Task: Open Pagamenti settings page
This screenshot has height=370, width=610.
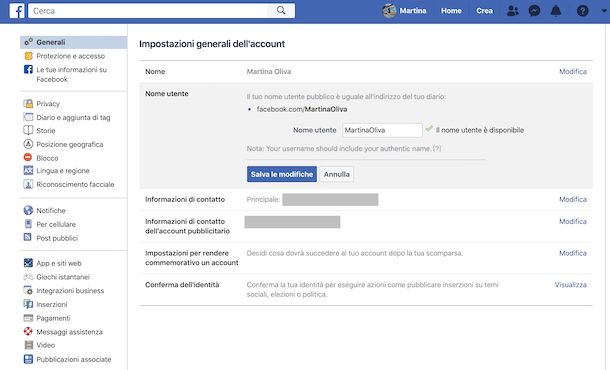Action: [x=53, y=318]
